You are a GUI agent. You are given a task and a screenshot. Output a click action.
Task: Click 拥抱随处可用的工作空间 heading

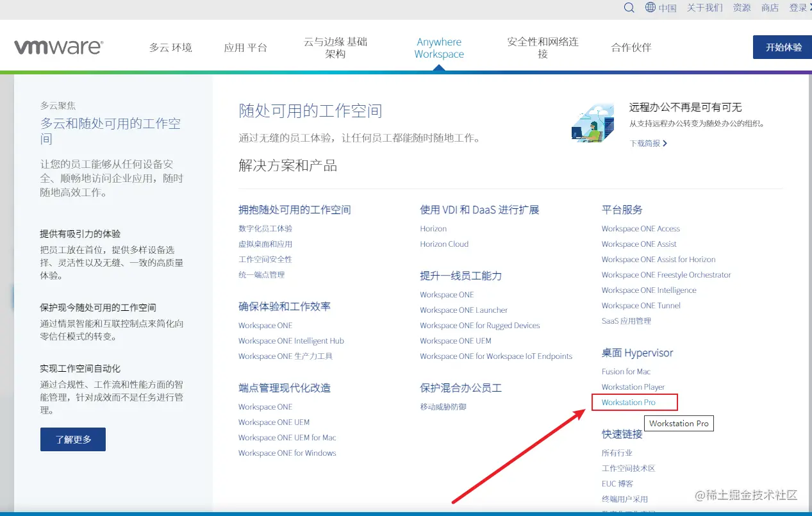[x=295, y=210]
